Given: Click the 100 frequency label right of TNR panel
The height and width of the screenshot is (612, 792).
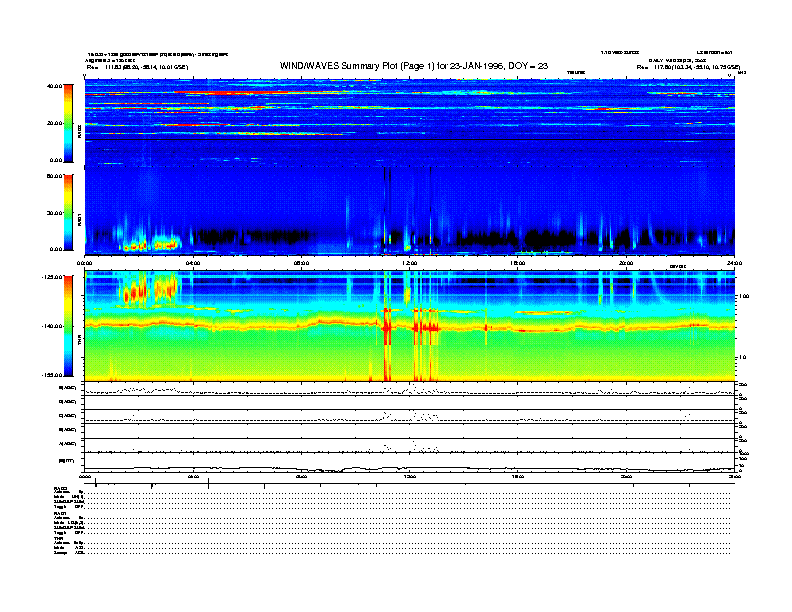Looking at the screenshot, I should click(744, 296).
